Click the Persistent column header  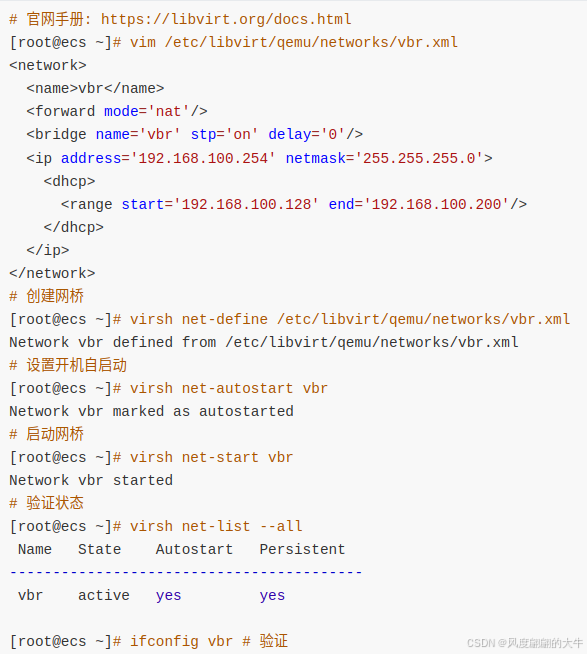(x=302, y=549)
